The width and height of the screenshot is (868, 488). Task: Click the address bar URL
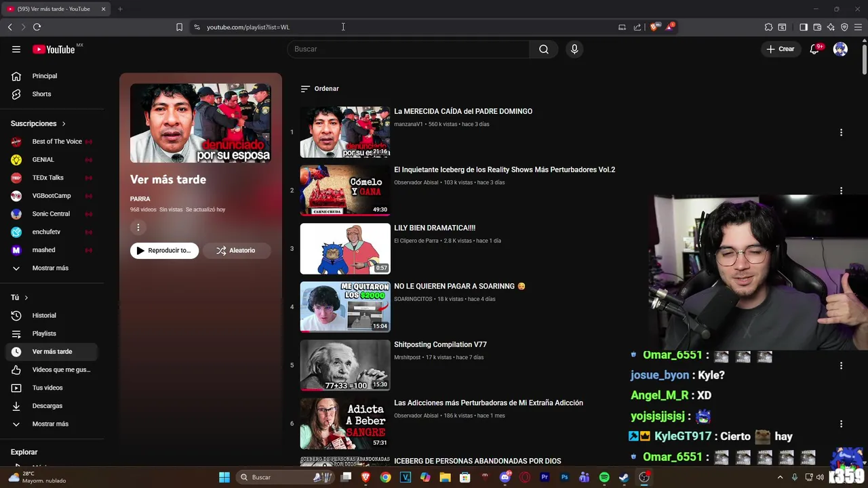pos(248,27)
